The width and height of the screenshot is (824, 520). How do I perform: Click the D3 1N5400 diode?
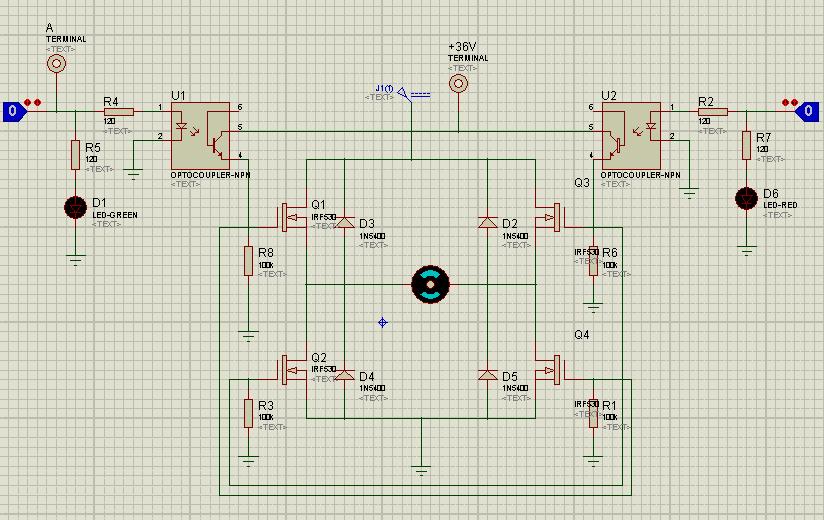(x=345, y=222)
